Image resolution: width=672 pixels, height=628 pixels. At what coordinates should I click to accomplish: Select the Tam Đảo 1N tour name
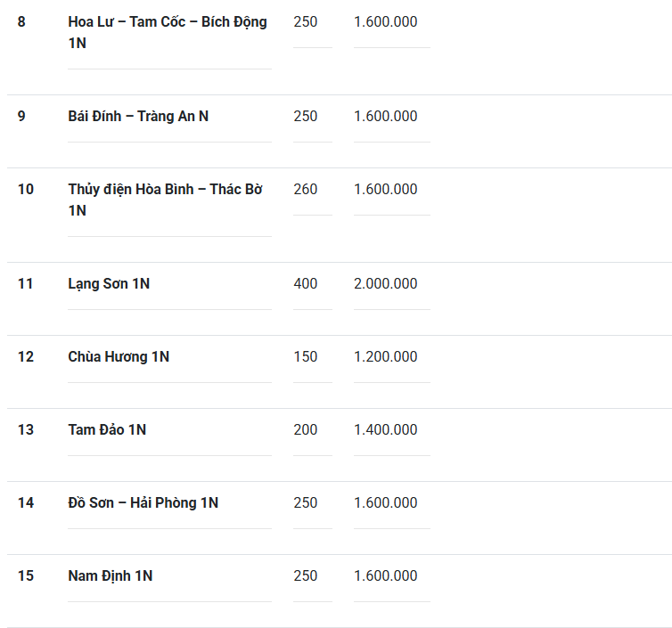coord(107,429)
